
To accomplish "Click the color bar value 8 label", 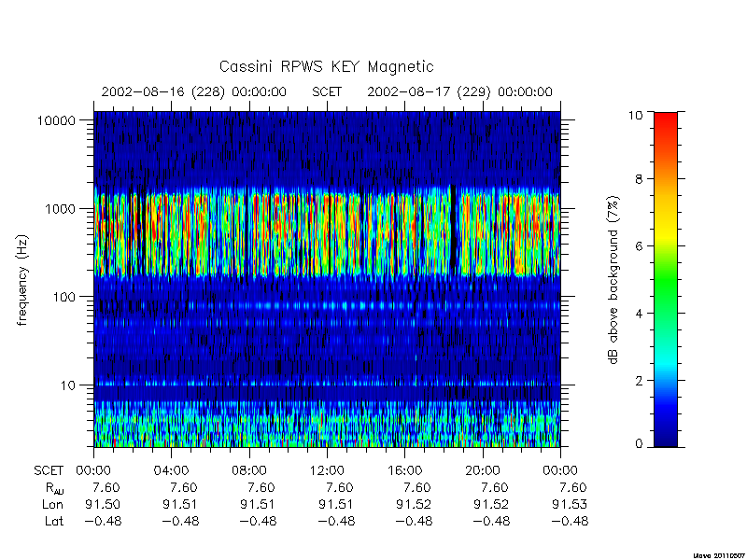I will [x=641, y=179].
